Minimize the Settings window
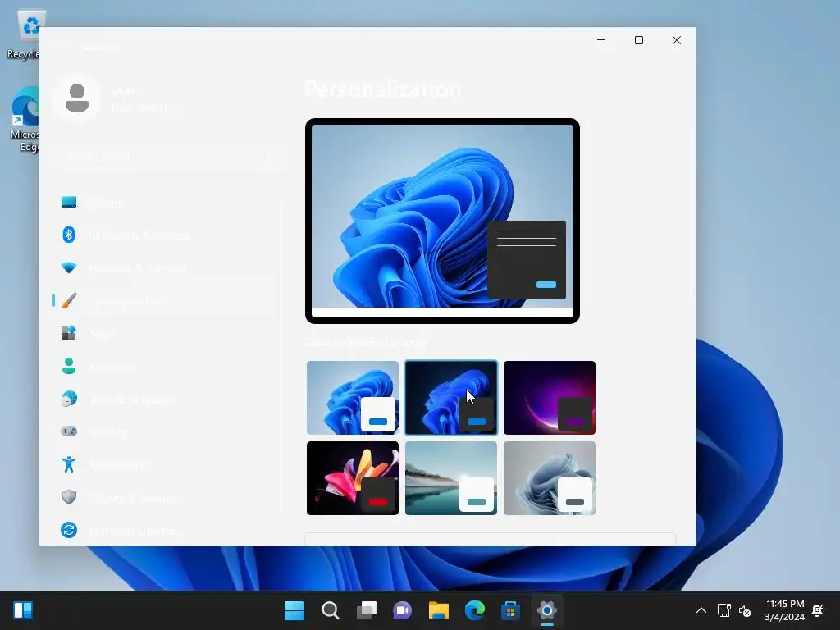Viewport: 840px width, 630px height. point(601,40)
